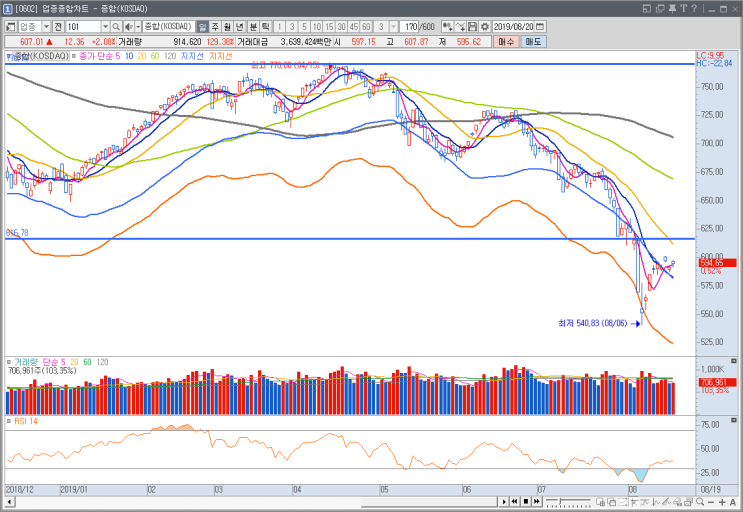743x512 pixels.
Task: Open the calendar date picker icon
Action: click(540, 27)
